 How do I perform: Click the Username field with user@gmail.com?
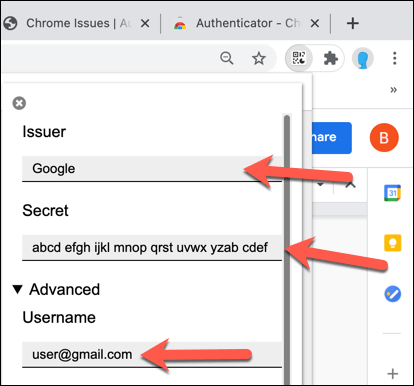[x=152, y=355]
